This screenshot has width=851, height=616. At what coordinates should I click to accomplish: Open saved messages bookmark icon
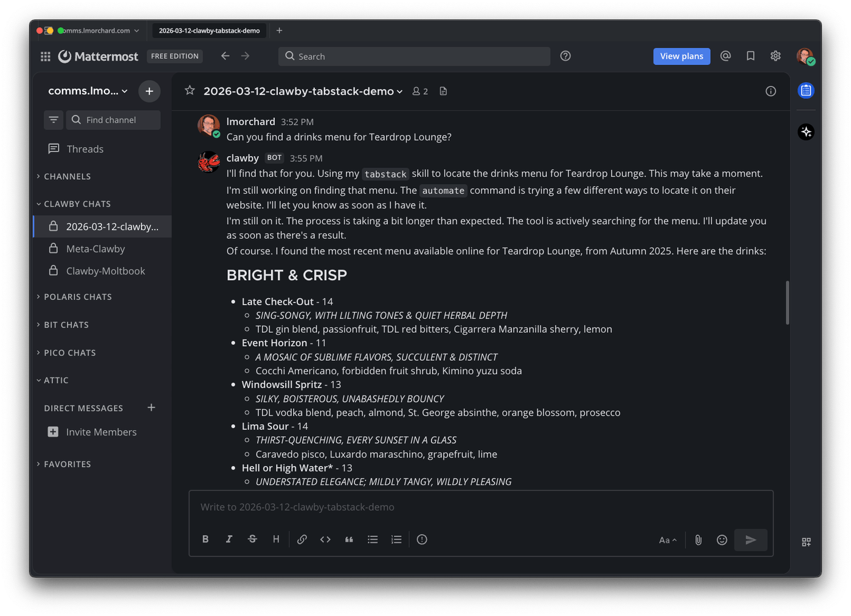coord(751,56)
